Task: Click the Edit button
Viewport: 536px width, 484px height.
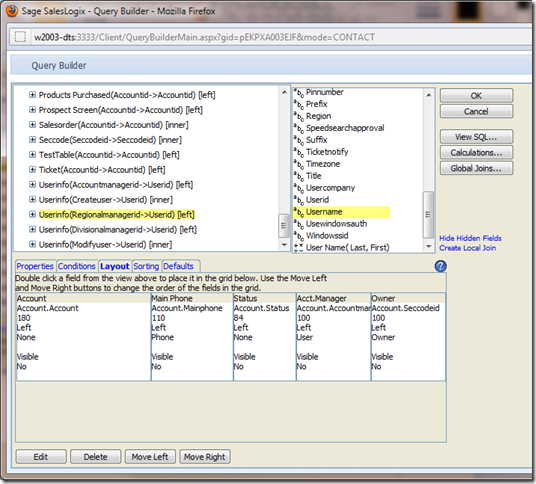Action: point(41,457)
